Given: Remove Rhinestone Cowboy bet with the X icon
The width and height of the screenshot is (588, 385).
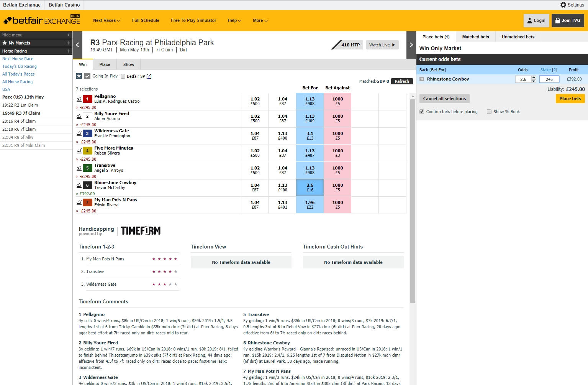Looking at the screenshot, I should [x=422, y=79].
